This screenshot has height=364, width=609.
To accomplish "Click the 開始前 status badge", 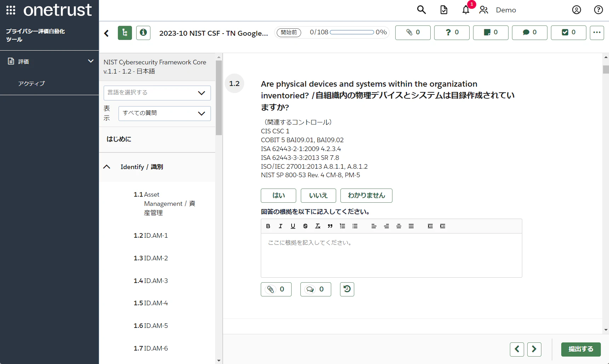I will point(289,33).
